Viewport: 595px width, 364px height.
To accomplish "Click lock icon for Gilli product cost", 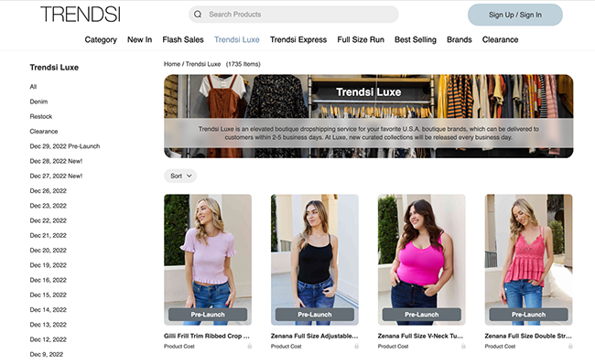I will pyautogui.click(x=250, y=347).
